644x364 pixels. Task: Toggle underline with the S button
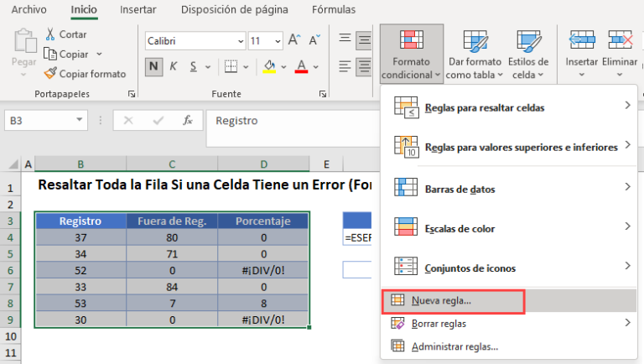193,66
